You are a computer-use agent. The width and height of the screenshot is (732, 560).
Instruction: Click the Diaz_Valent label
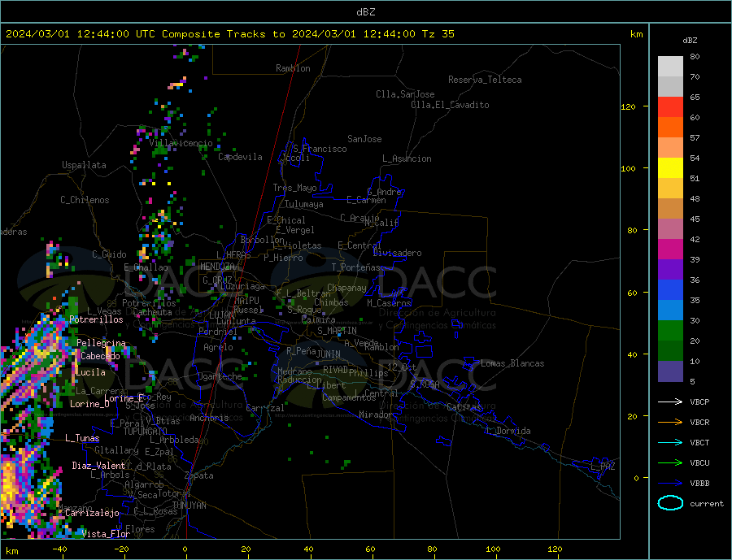[98, 466]
